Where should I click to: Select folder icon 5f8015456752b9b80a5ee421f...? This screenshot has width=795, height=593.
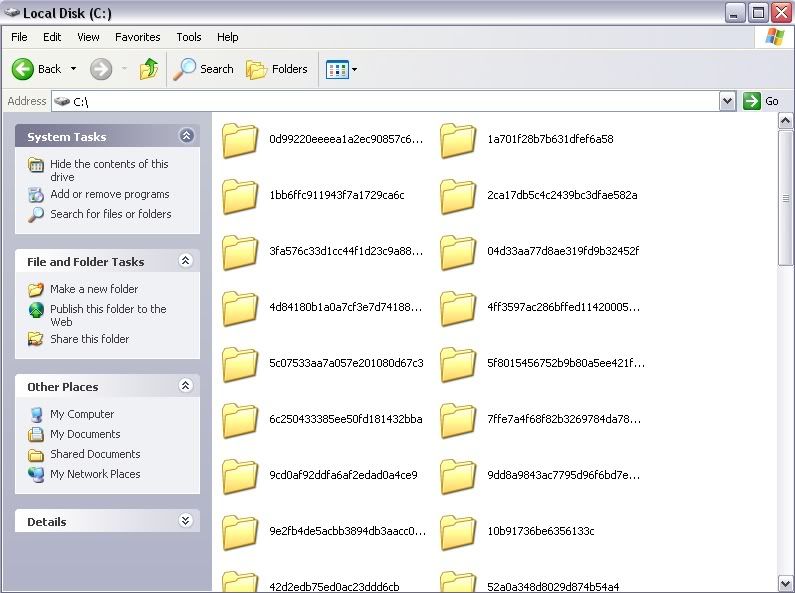(x=458, y=364)
